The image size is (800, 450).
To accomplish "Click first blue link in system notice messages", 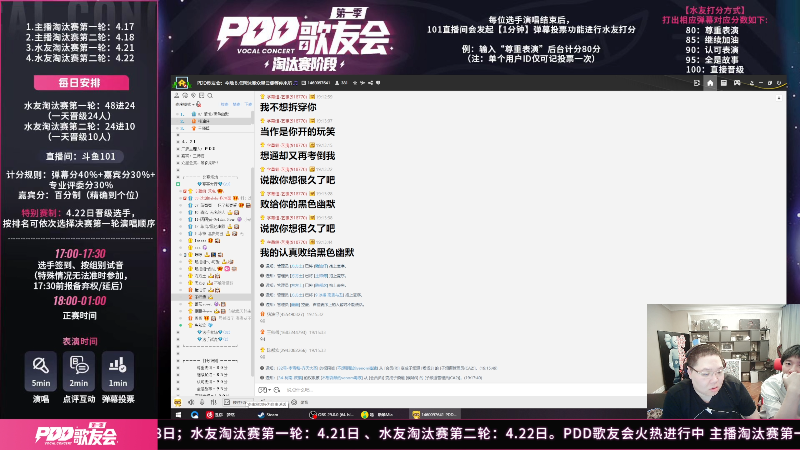I will [296, 266].
